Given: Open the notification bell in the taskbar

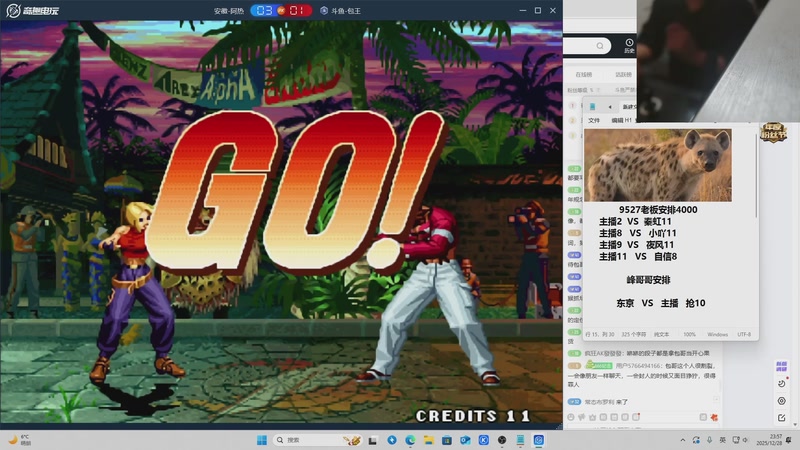Looking at the screenshot, I should click(789, 440).
